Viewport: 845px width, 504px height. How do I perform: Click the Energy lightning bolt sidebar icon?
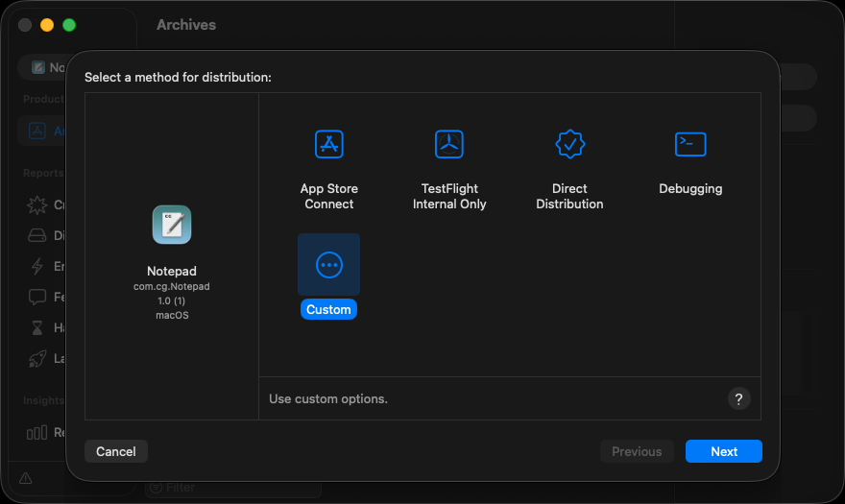tap(37, 266)
